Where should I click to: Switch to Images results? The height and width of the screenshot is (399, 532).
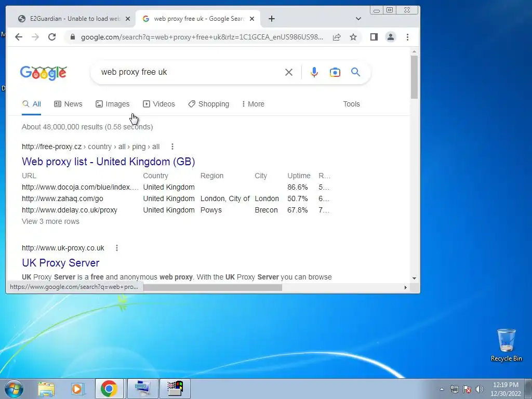point(113,104)
